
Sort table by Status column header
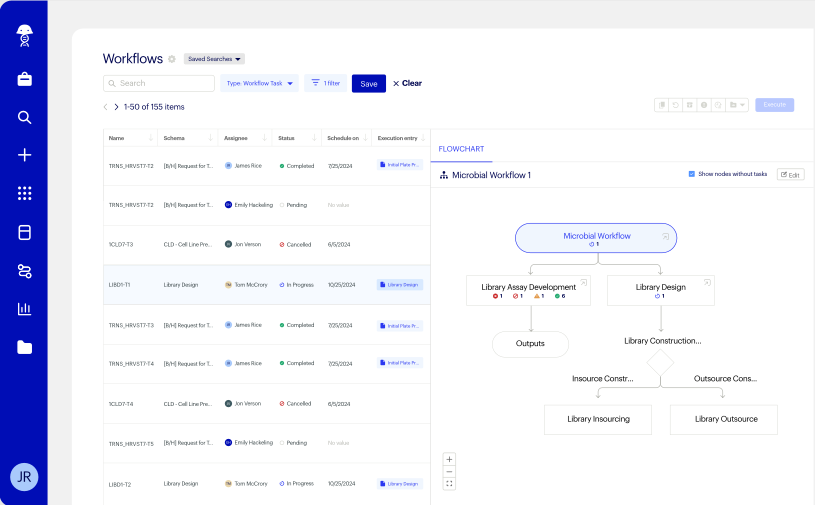297,138
